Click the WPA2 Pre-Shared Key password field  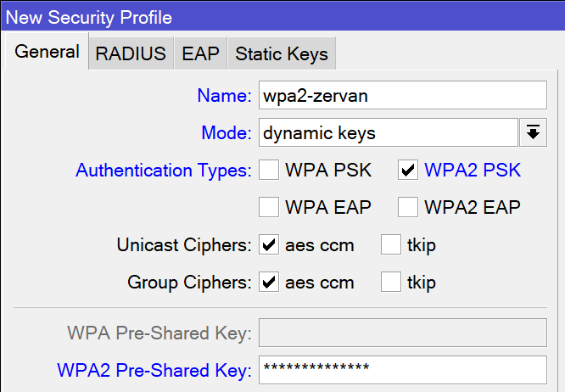coord(402,370)
